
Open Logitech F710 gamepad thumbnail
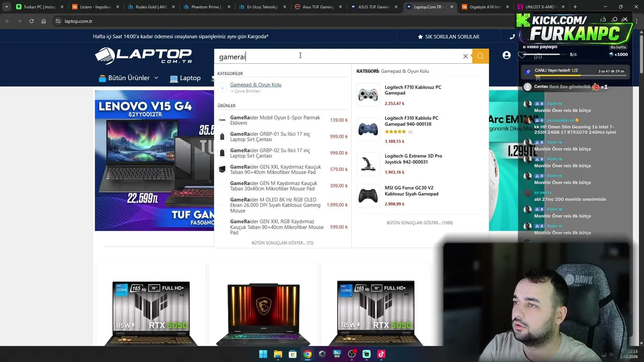tap(368, 95)
